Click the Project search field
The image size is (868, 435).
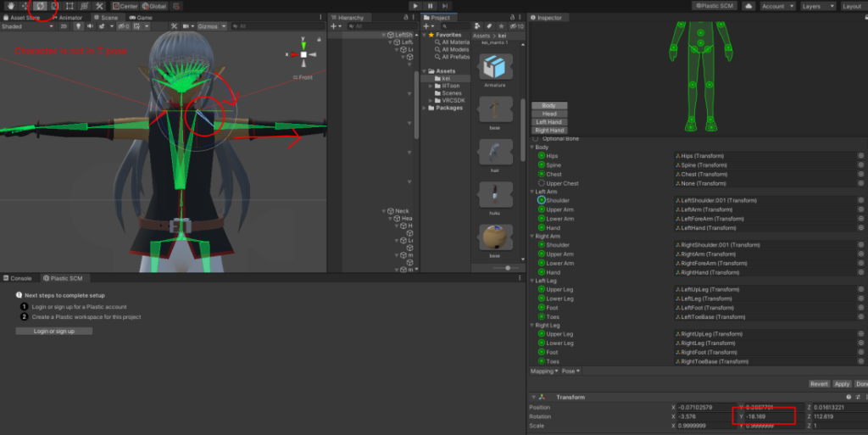point(456,26)
